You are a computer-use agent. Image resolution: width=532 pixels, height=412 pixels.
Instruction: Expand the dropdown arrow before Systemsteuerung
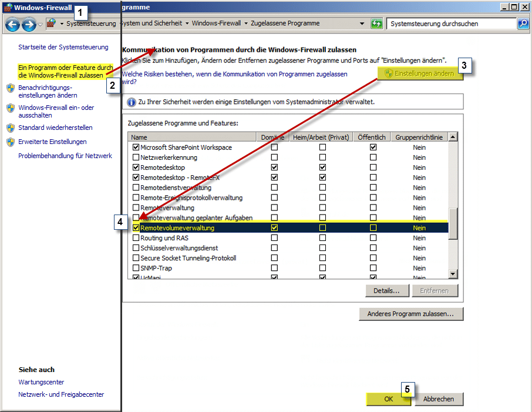(62, 24)
